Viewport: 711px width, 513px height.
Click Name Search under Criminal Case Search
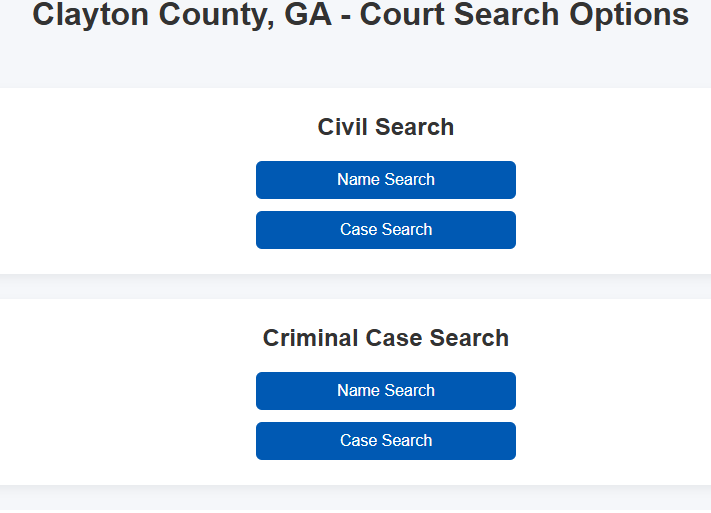[386, 391]
